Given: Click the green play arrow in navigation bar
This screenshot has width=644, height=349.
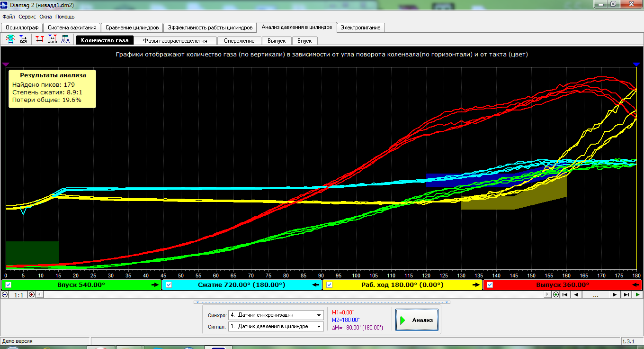Looking at the screenshot, I should pyautogui.click(x=638, y=294).
